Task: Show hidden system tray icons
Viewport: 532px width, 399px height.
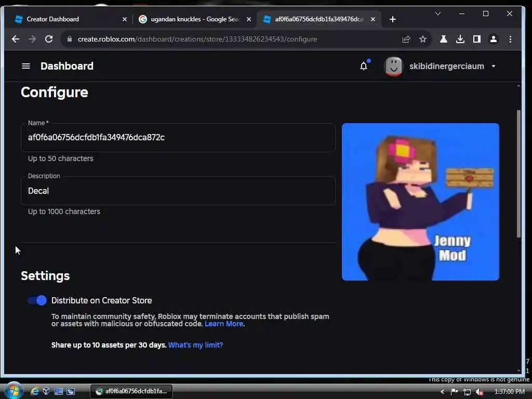Action: [442, 392]
